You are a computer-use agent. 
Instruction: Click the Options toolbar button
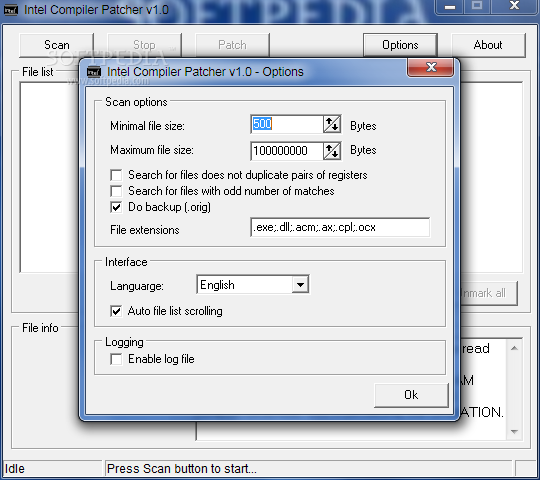pyautogui.click(x=400, y=45)
